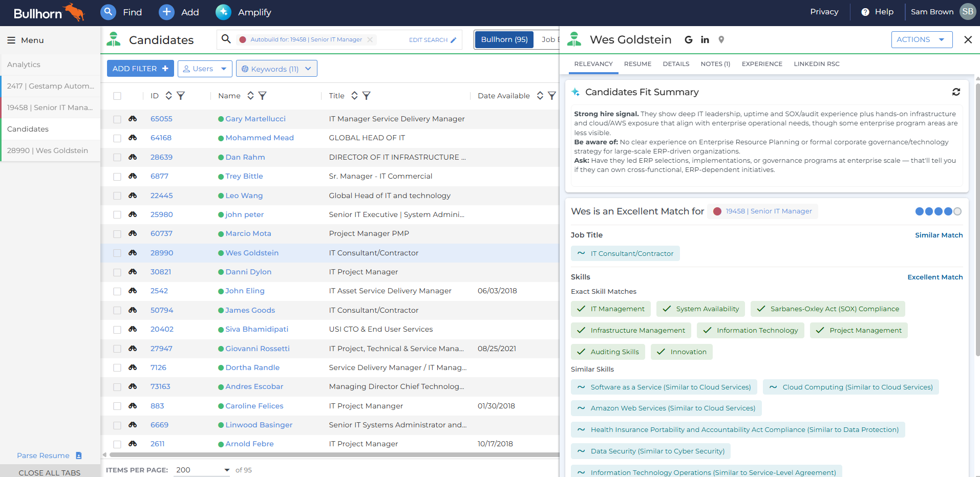Preview Leo Wang with binoculars icon
The image size is (980, 477).
click(x=133, y=196)
